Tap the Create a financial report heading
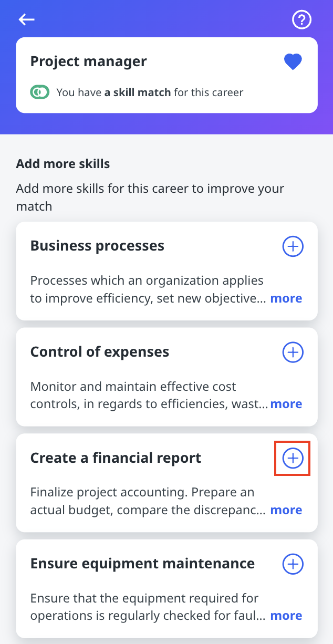333x644 pixels. [116, 458]
